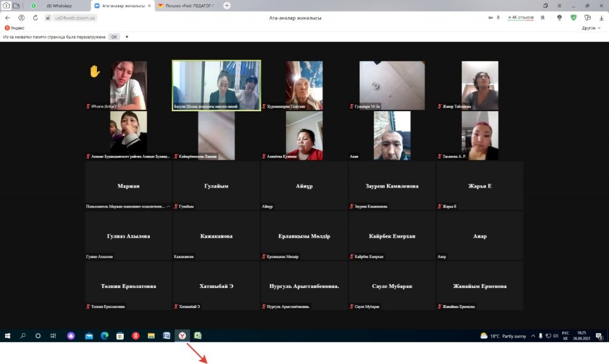Click the us04web.zoom.us address field
Image resolution: width=609 pixels, height=364 pixels.
tap(74, 18)
